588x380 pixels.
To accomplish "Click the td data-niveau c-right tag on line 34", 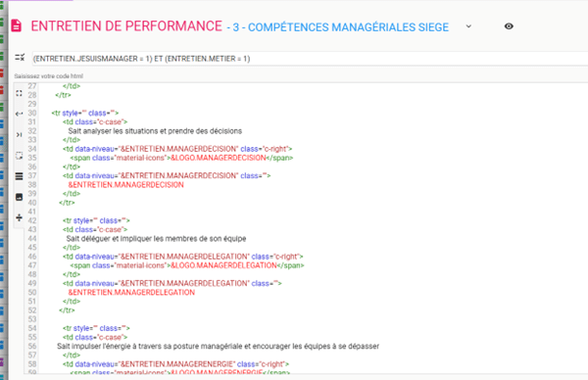I will (x=177, y=149).
